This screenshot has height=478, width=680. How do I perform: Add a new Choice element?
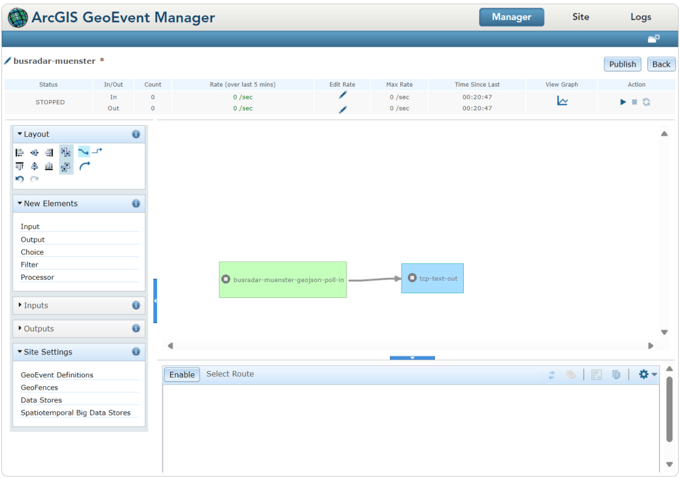32,252
